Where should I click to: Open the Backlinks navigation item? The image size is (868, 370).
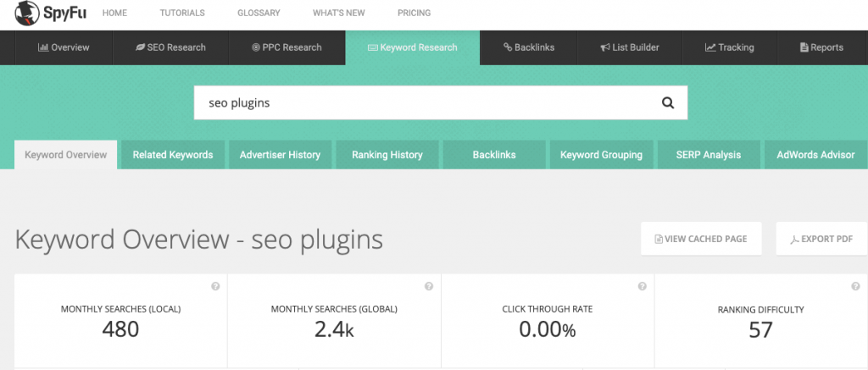(528, 47)
